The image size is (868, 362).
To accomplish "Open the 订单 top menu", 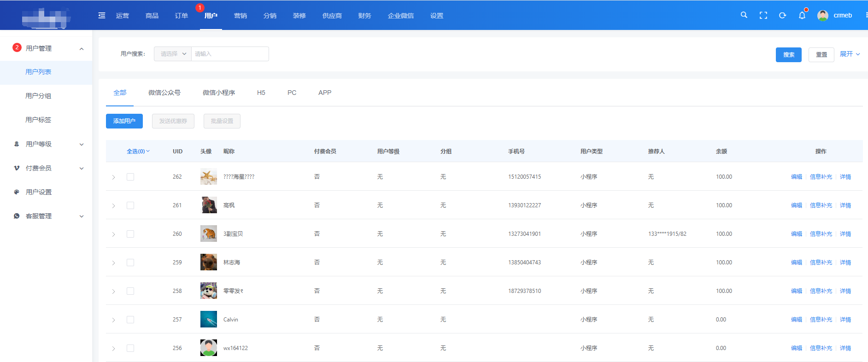I will pos(182,16).
